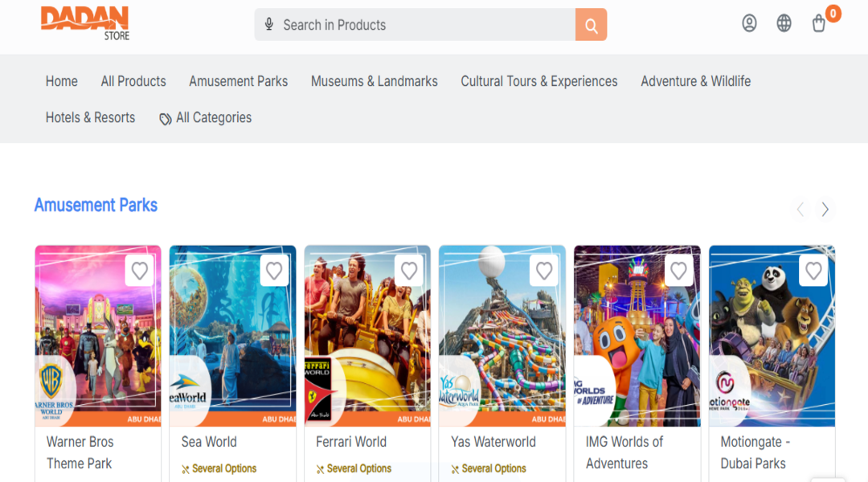Go to the Home menu item
Image resolution: width=868 pixels, height=482 pixels.
coord(61,81)
